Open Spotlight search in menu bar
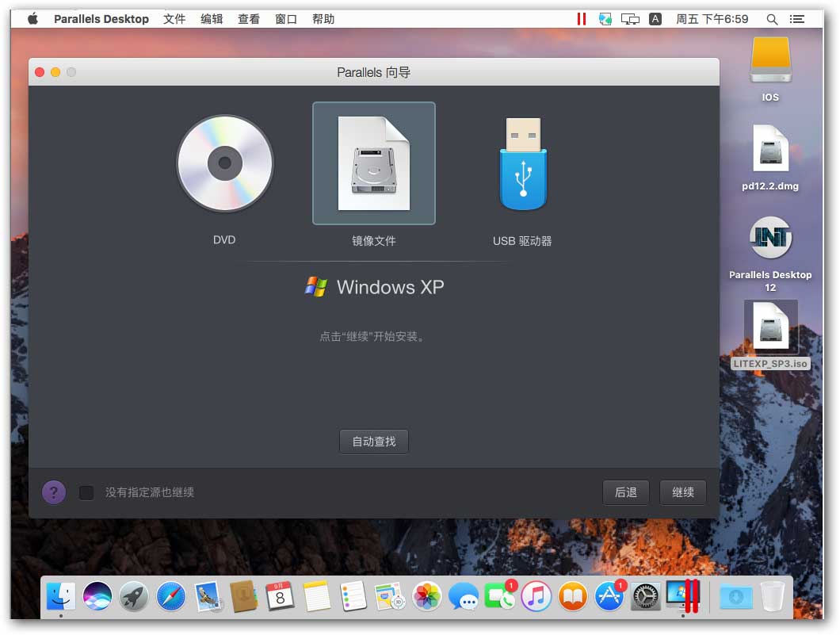The height and width of the screenshot is (635, 840). [772, 19]
